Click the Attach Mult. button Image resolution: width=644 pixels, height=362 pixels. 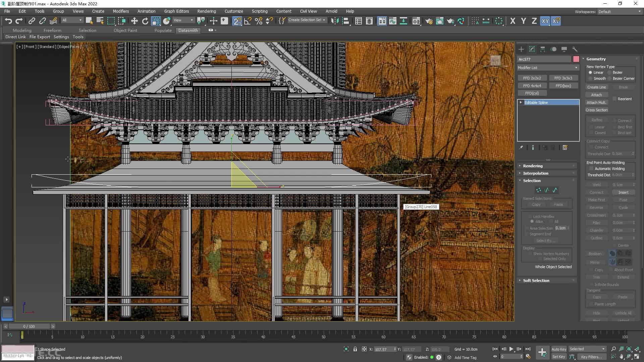coord(596,103)
